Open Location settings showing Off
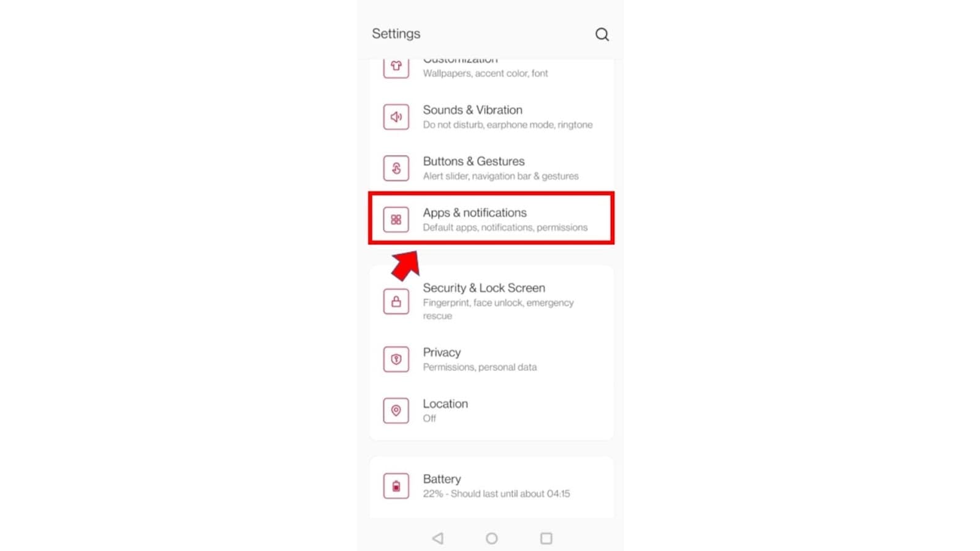Image resolution: width=980 pixels, height=551 pixels. tap(491, 411)
